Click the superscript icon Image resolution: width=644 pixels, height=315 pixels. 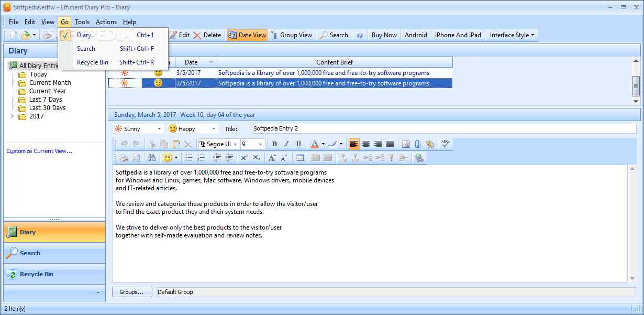tap(245, 157)
